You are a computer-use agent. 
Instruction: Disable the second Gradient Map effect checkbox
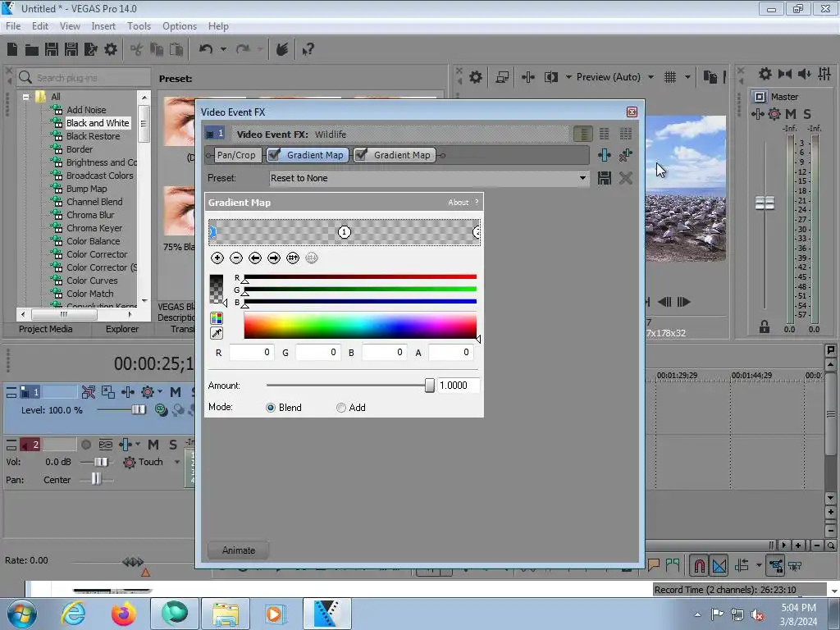pyautogui.click(x=362, y=155)
